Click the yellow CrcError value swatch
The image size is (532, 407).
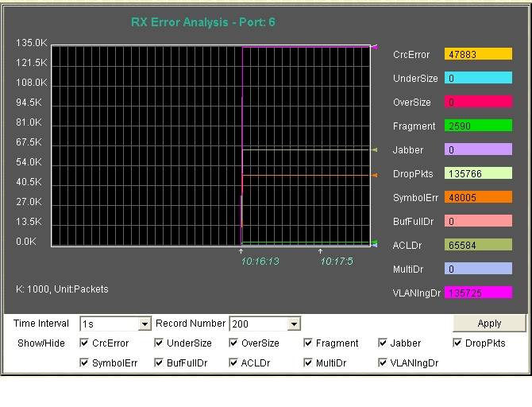[x=478, y=55]
